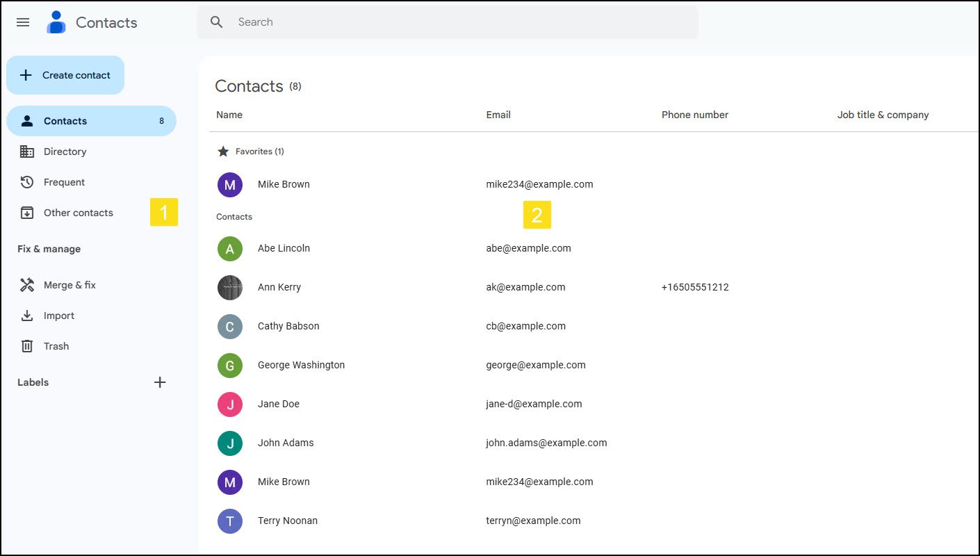Add a new label with plus icon
980x556 pixels.
coord(160,382)
